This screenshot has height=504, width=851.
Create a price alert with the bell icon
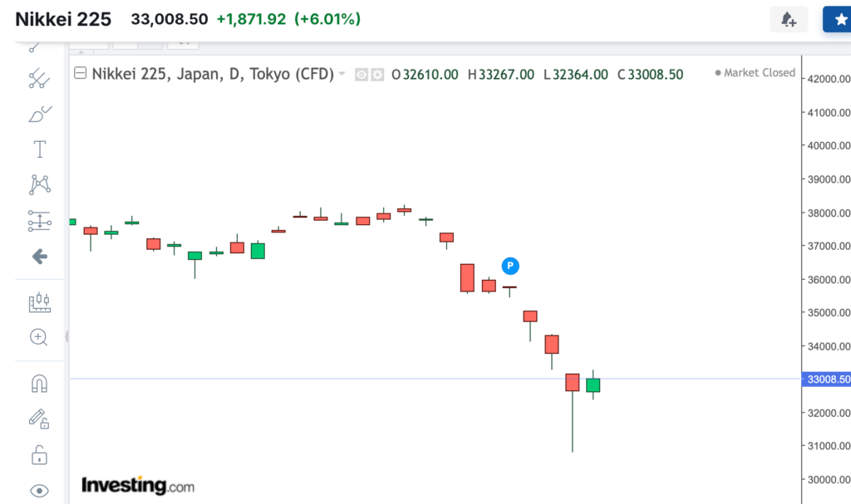point(788,19)
